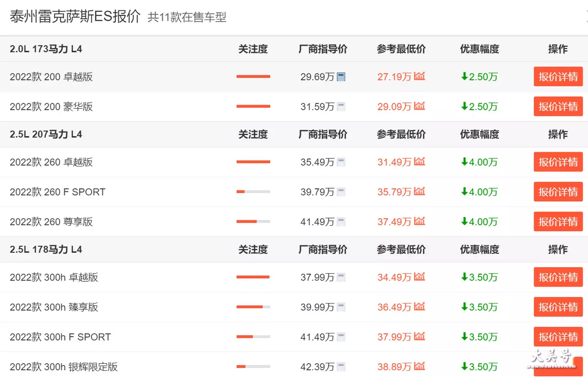Click the attention bar for 260 尊享版
This screenshot has height=377, width=588.
coord(253,222)
